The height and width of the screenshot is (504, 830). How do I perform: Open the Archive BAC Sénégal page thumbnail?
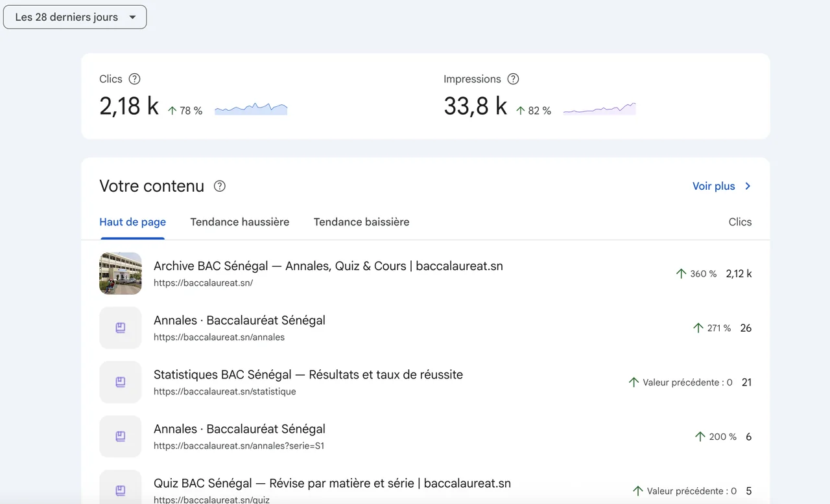[121, 273]
